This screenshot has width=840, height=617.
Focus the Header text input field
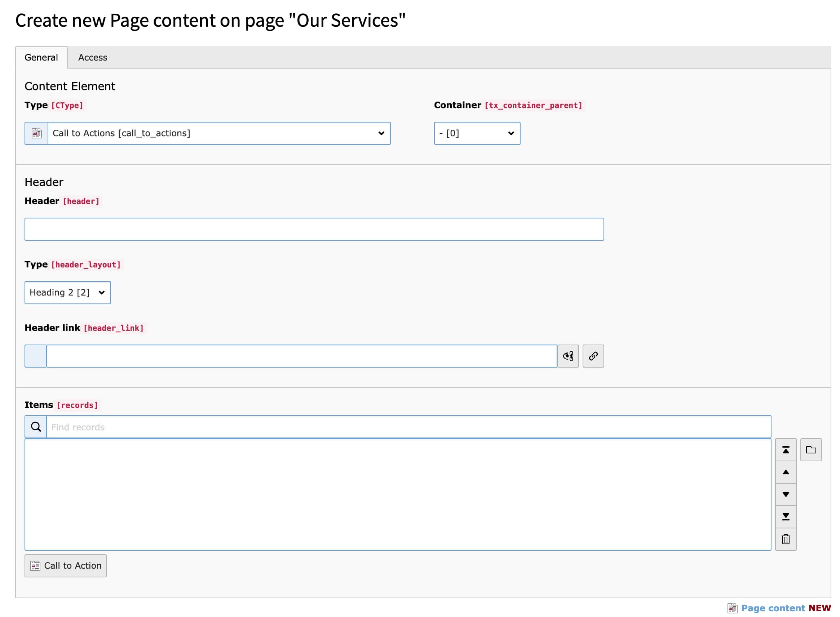pos(314,229)
